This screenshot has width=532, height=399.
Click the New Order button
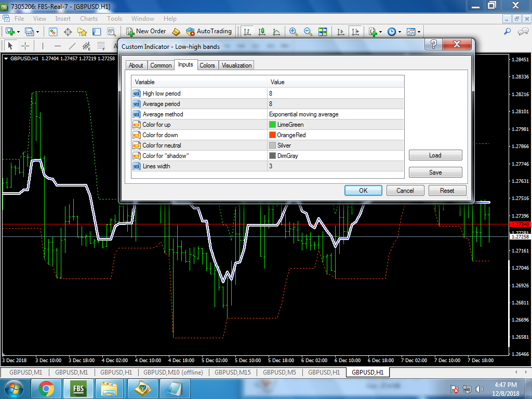point(146,31)
